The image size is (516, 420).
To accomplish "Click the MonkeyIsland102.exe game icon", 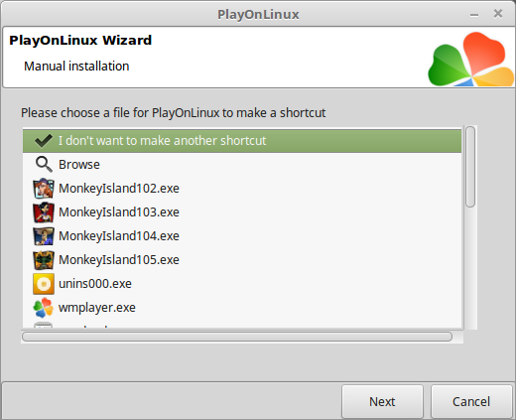I will tap(44, 189).
